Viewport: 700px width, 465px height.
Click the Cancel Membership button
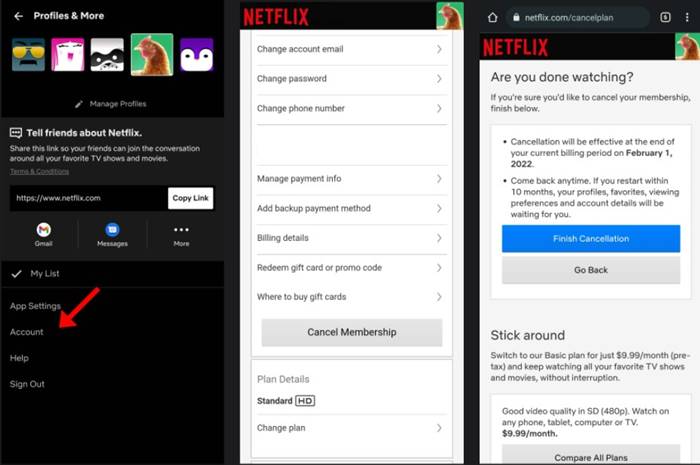click(x=351, y=333)
